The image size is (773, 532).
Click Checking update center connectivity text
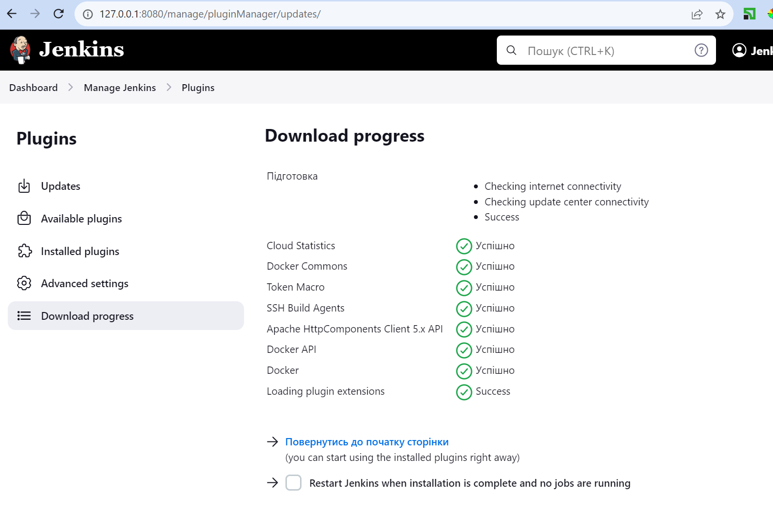[x=566, y=202]
